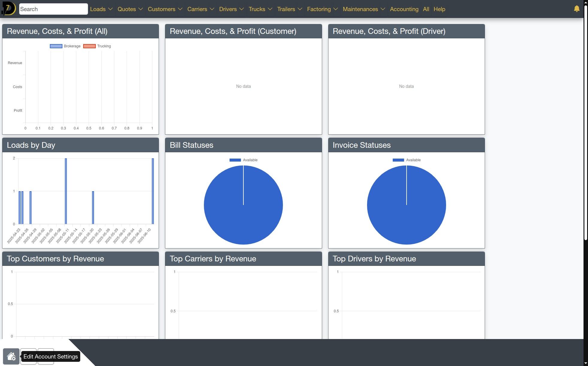The height and width of the screenshot is (366, 588).
Task: Open notifications bell icon
Action: 577,9
